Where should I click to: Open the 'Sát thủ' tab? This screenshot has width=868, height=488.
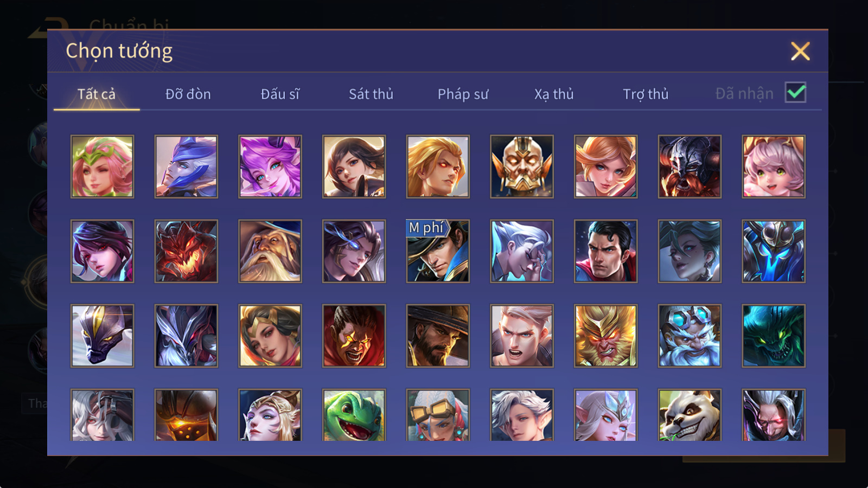click(371, 94)
